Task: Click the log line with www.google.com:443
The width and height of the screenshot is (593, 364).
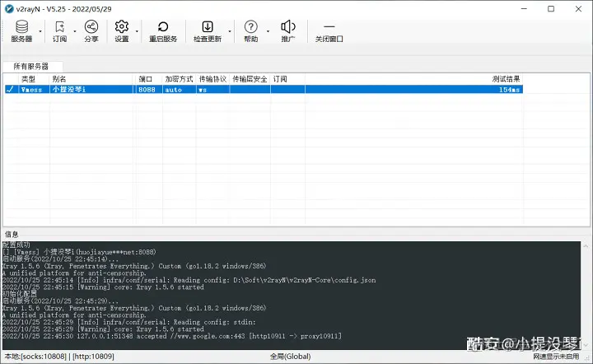Action: pos(172,336)
